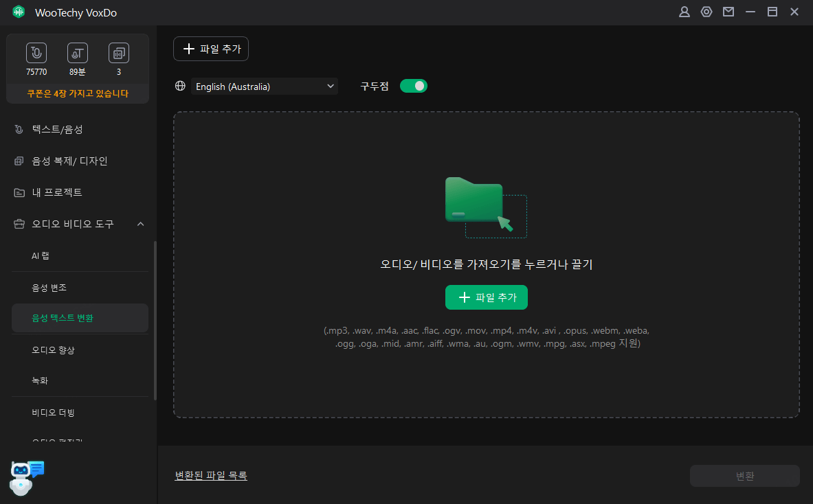This screenshot has height=504, width=813.
Task: Collapse the 오디오 비디오 도구 section
Action: (140, 224)
